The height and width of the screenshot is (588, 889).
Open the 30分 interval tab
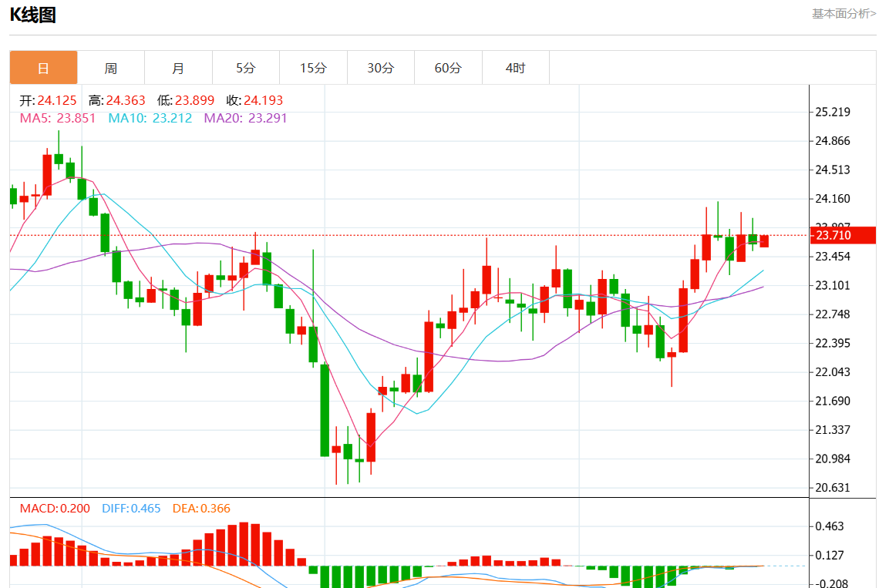[381, 68]
